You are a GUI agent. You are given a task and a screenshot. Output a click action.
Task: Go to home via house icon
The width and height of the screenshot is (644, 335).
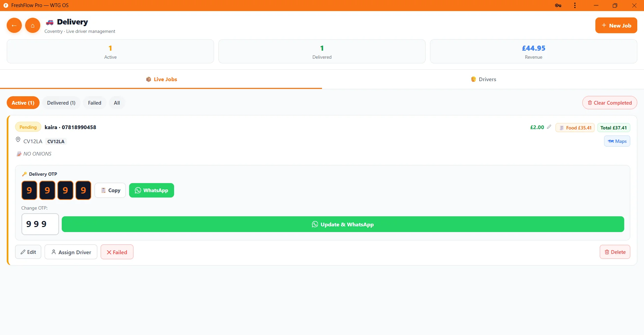pyautogui.click(x=33, y=25)
